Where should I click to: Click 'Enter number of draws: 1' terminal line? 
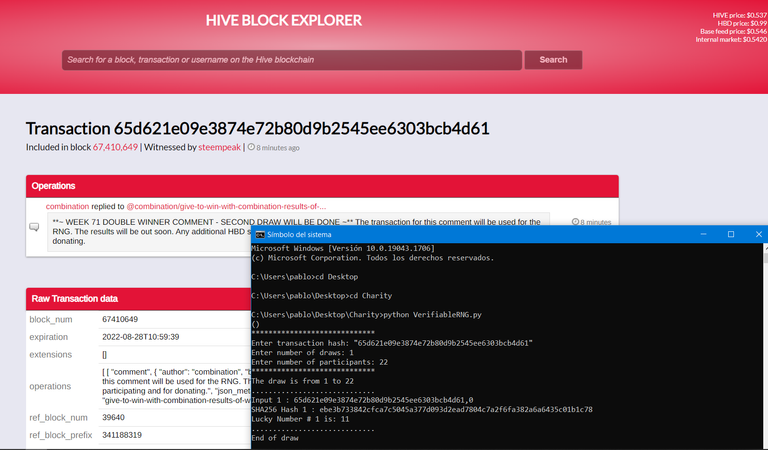(x=302, y=353)
